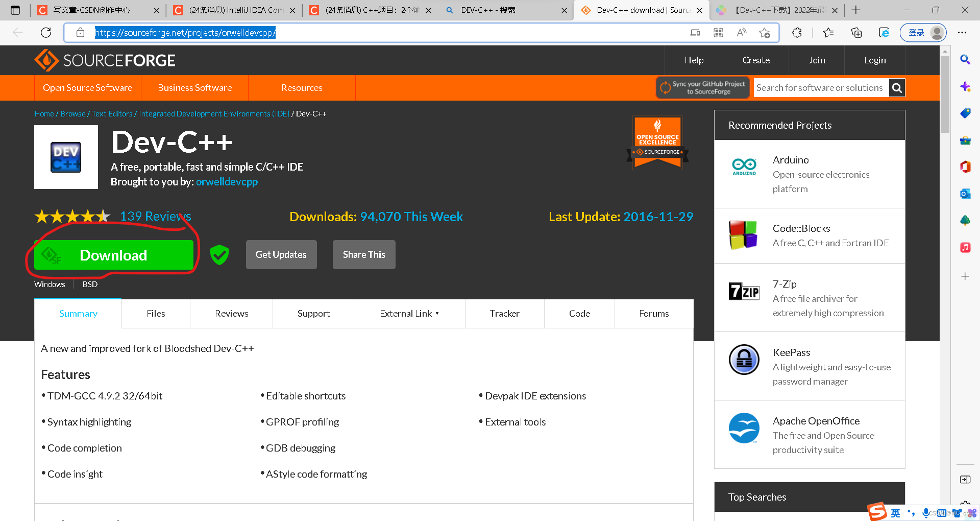The image size is (980, 521).
Task: Open the Help link in header
Action: click(694, 60)
